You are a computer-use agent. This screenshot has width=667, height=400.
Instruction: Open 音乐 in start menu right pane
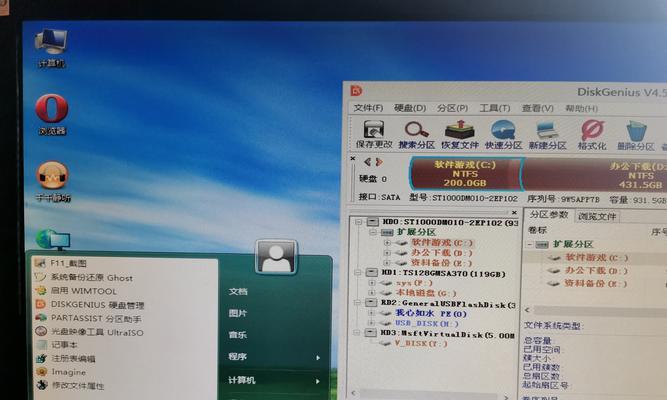coord(237,335)
